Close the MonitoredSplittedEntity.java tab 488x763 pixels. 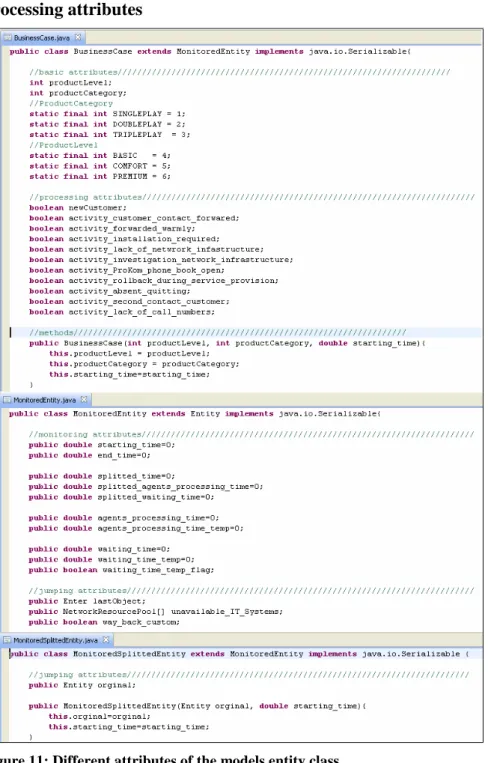click(106, 639)
